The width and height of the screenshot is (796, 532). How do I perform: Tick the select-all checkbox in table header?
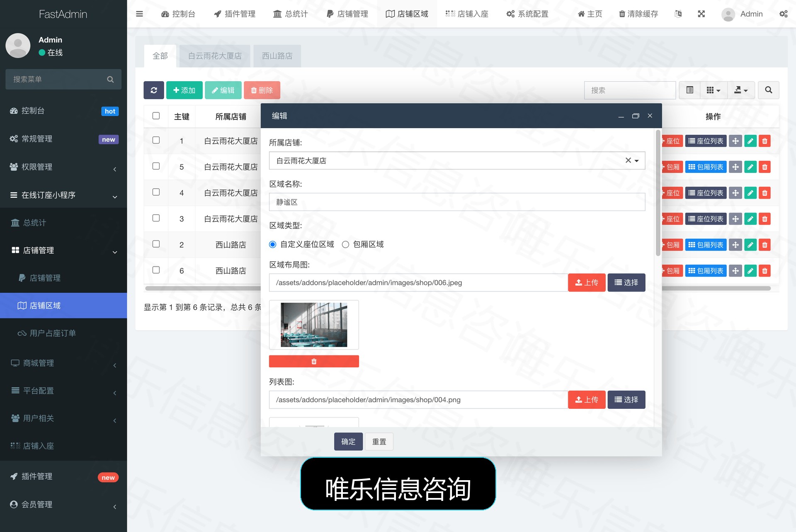(x=156, y=116)
